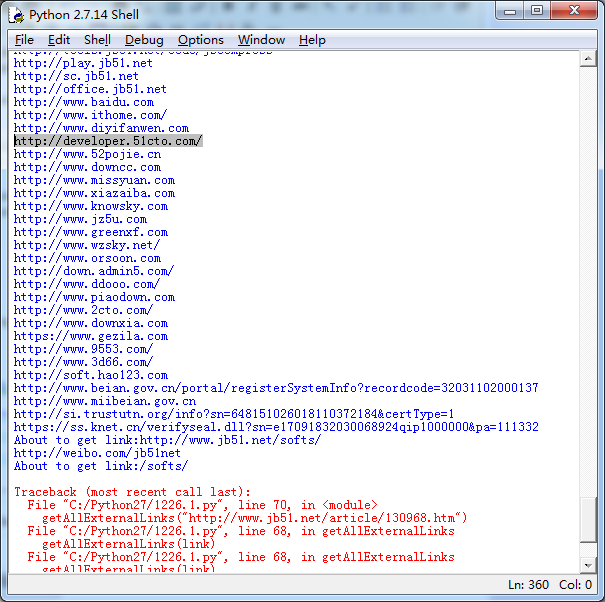Click the line http://www.ddooo.com/
605x602 pixels.
click(87, 284)
